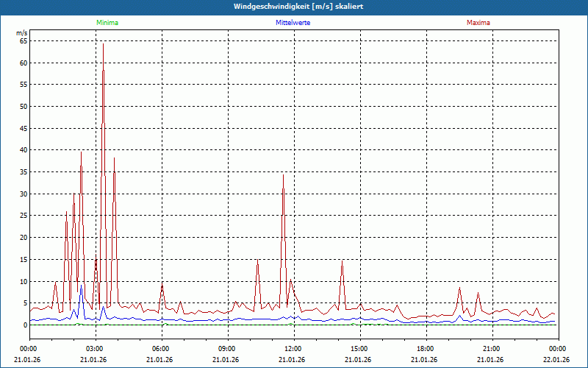
Task: Click the Maxima legend label
Action: (x=478, y=23)
